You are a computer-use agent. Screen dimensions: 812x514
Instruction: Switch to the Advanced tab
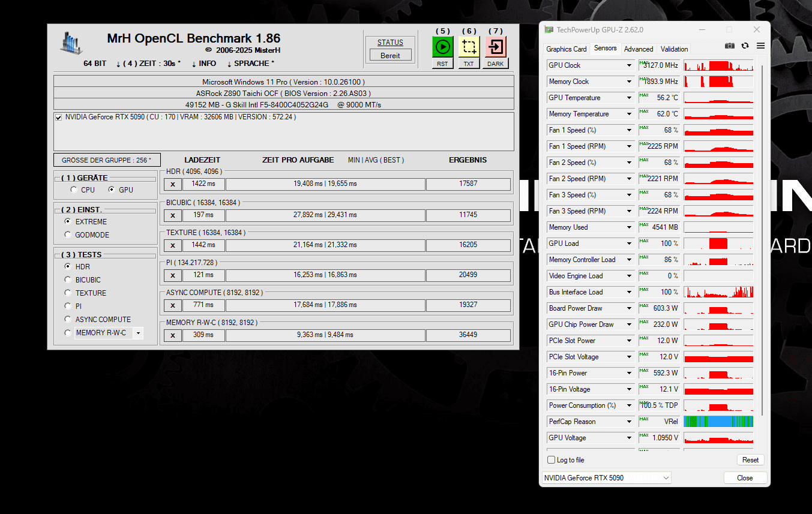639,49
